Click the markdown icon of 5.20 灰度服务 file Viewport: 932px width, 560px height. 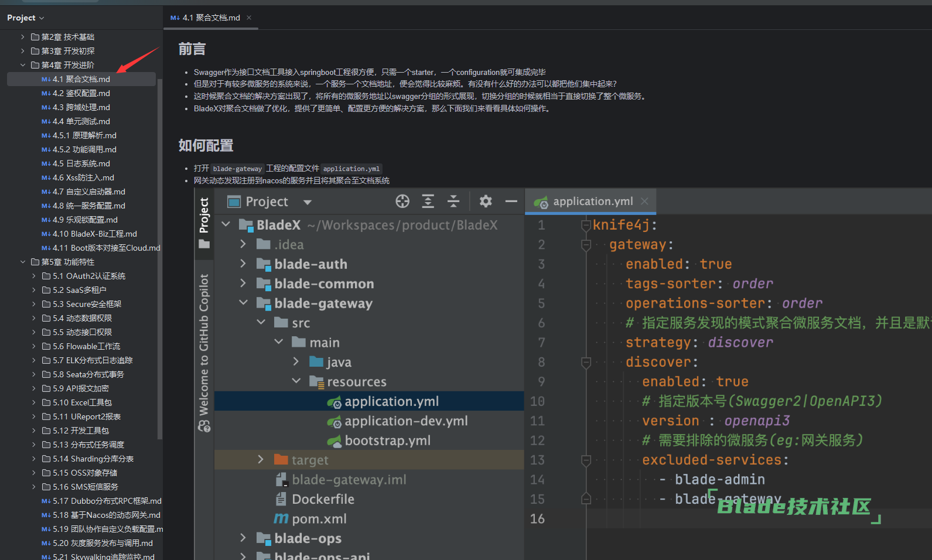click(46, 543)
